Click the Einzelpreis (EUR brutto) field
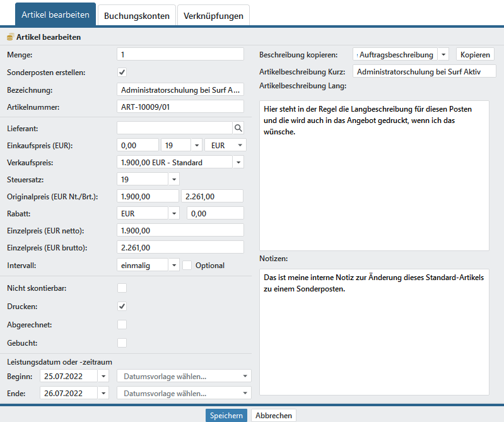Viewport: 504px width, 422px height. coord(180,247)
